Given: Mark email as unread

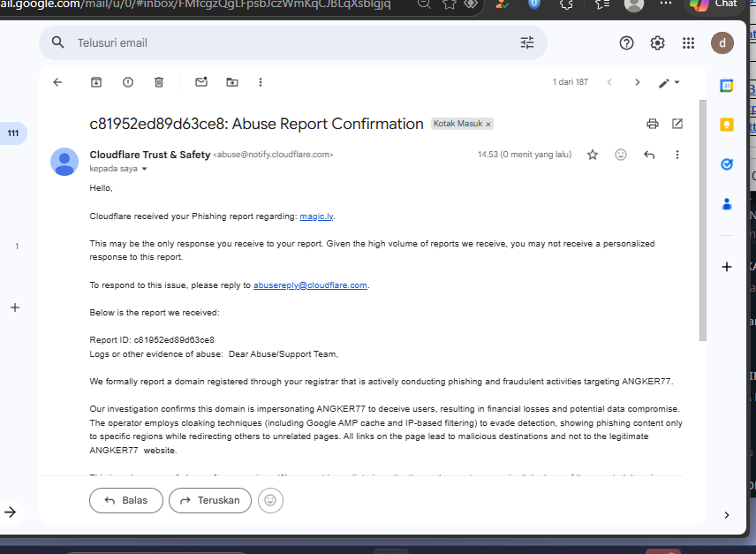Looking at the screenshot, I should (201, 82).
